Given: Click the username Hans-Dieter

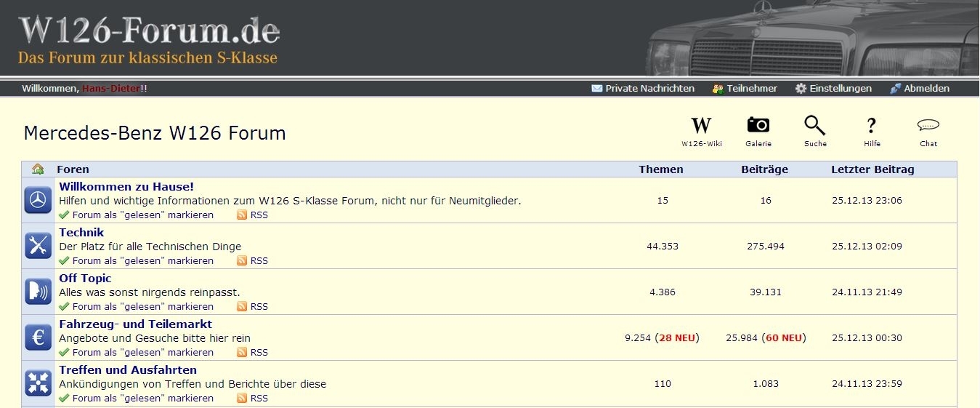Looking at the screenshot, I should [x=111, y=88].
